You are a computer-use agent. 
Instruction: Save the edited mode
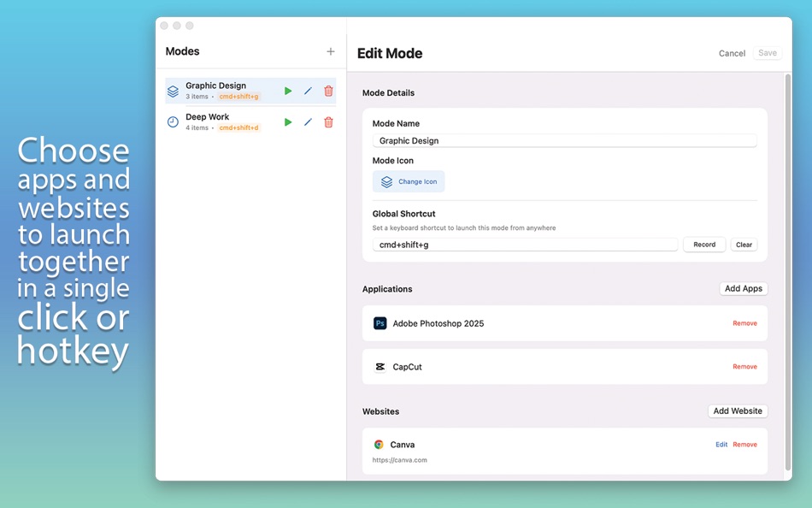click(768, 53)
